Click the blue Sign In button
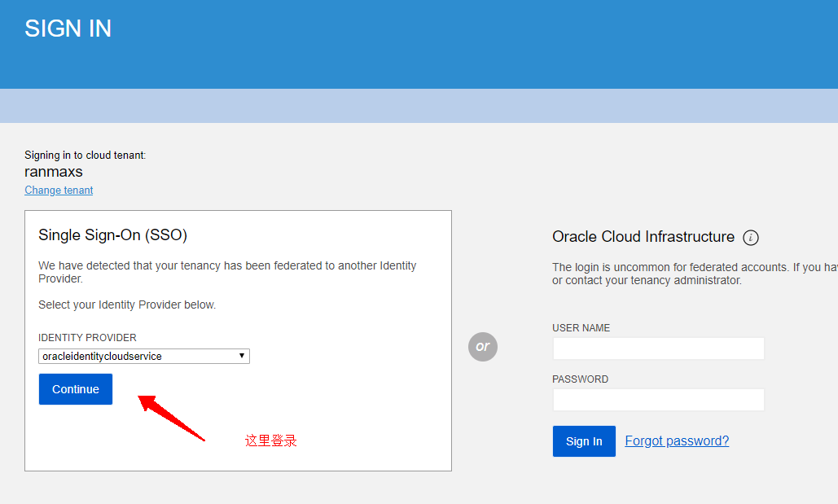This screenshot has height=504, width=838. [584, 441]
